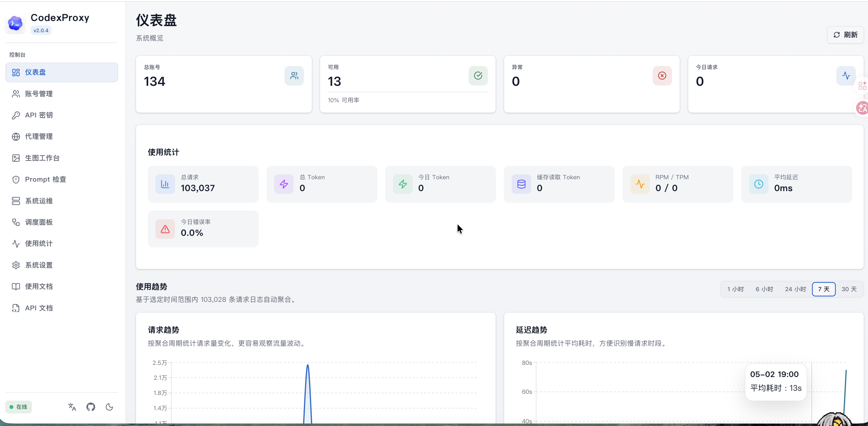Click the request trend chart peak
Viewport: 868px width, 426px height.
[x=308, y=365]
